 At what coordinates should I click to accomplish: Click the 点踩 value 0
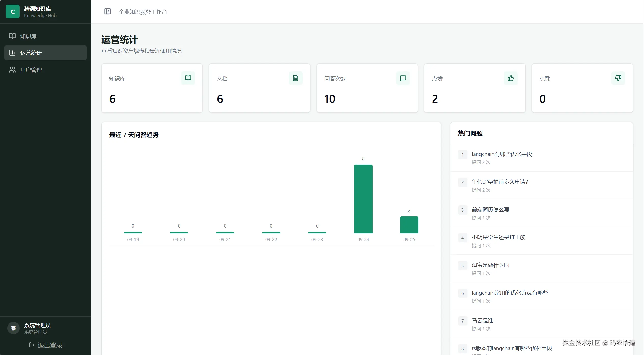click(542, 99)
